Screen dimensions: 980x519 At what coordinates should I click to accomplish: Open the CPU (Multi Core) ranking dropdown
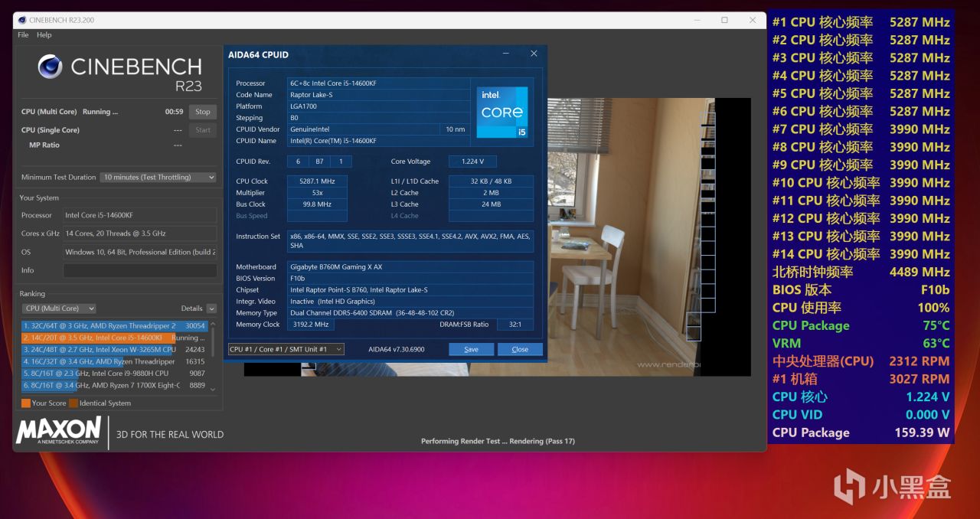pos(59,308)
